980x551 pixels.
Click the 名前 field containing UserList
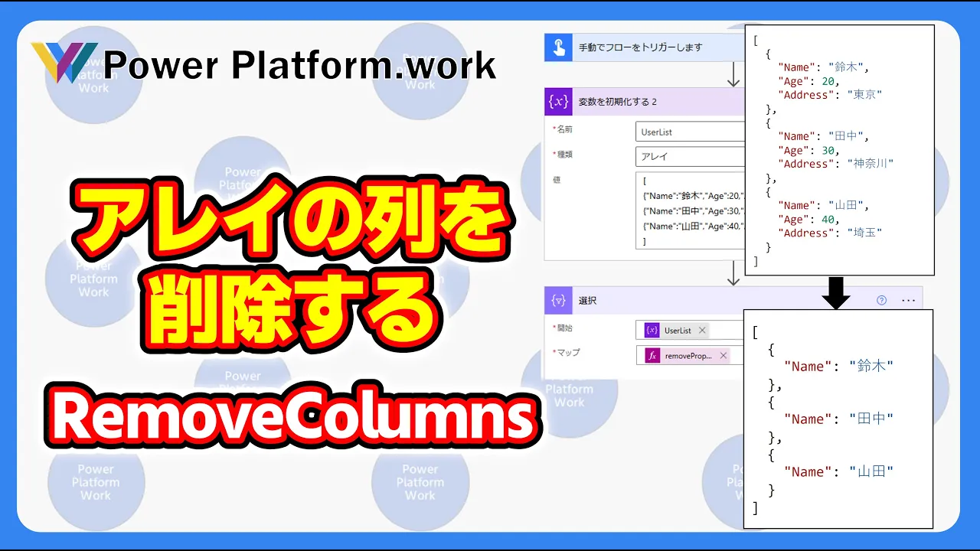click(x=690, y=132)
